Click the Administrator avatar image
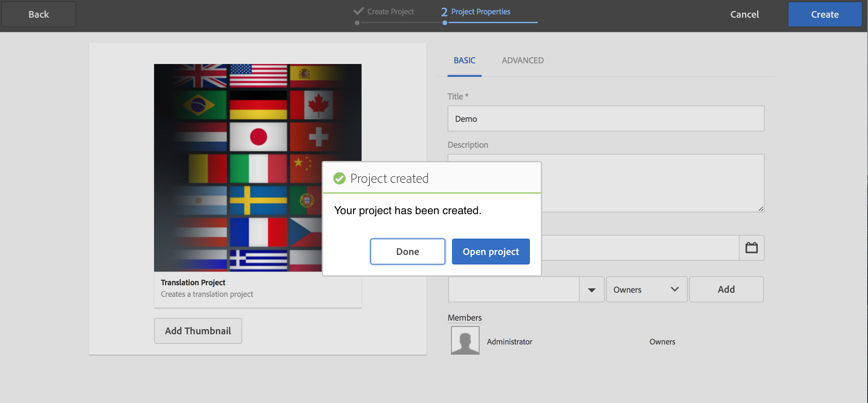The height and width of the screenshot is (403, 868). pyautogui.click(x=465, y=340)
